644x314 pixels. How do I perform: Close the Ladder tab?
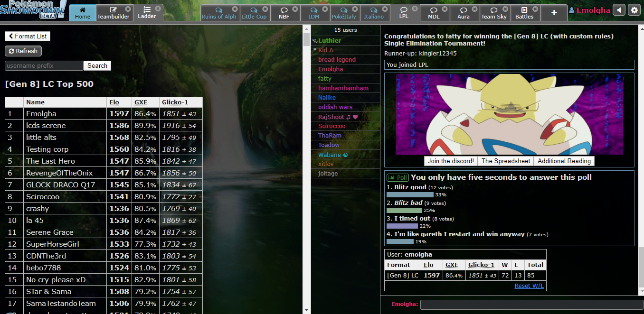pyautogui.click(x=158, y=9)
